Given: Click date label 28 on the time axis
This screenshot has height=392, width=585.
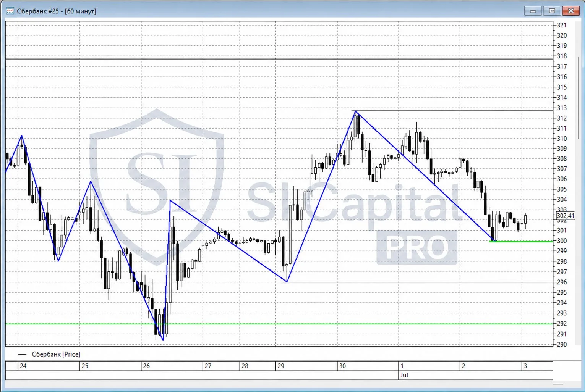Looking at the screenshot, I should click(x=245, y=366).
